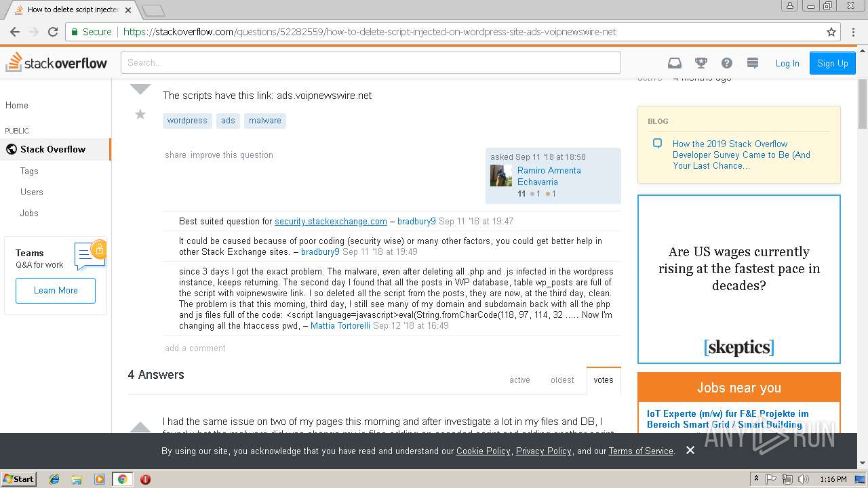Open the Stack Overflow inbox icon
868x488 pixels.
pos(674,63)
